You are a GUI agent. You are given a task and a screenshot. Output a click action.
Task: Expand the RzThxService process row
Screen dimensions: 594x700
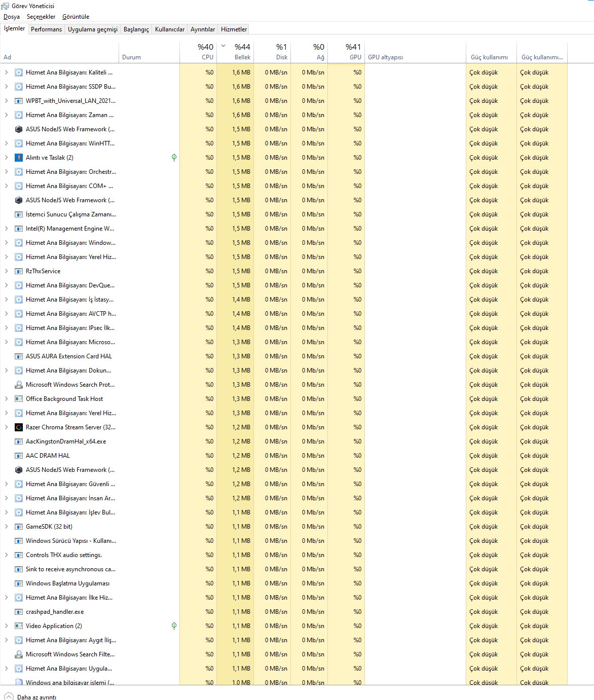click(6, 271)
